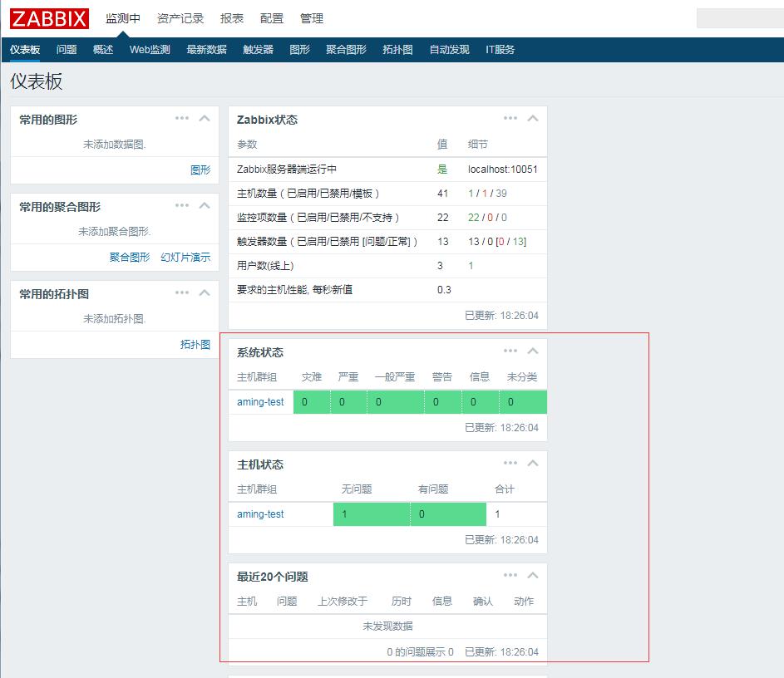This screenshot has height=678, width=784.
Task: Open the 聚合图形 submenu tab
Action: [346, 50]
